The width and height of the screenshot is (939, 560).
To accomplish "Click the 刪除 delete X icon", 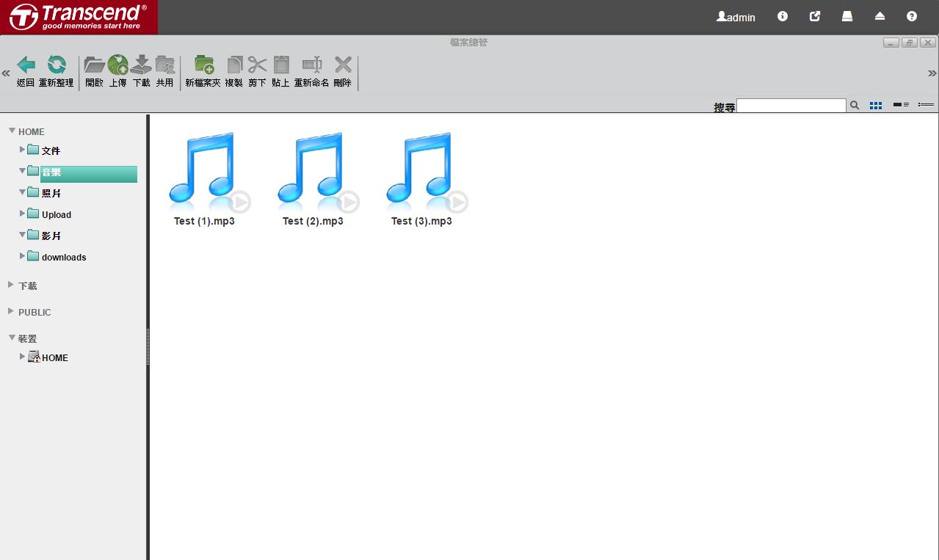I will click(343, 65).
